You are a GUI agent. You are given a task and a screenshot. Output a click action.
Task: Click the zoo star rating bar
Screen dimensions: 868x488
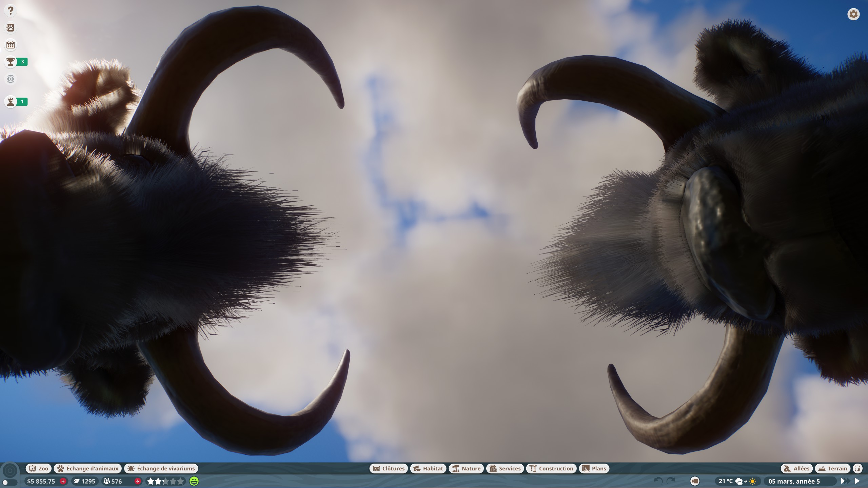click(x=166, y=481)
